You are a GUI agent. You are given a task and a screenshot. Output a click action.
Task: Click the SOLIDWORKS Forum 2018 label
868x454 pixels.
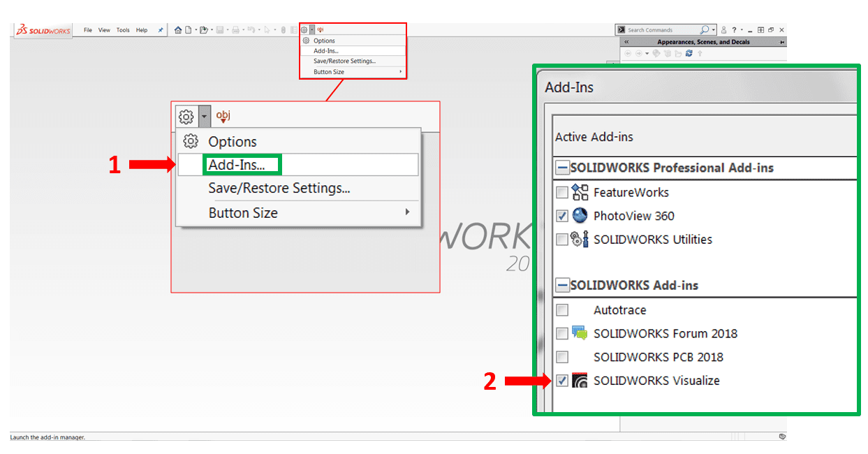(x=665, y=334)
